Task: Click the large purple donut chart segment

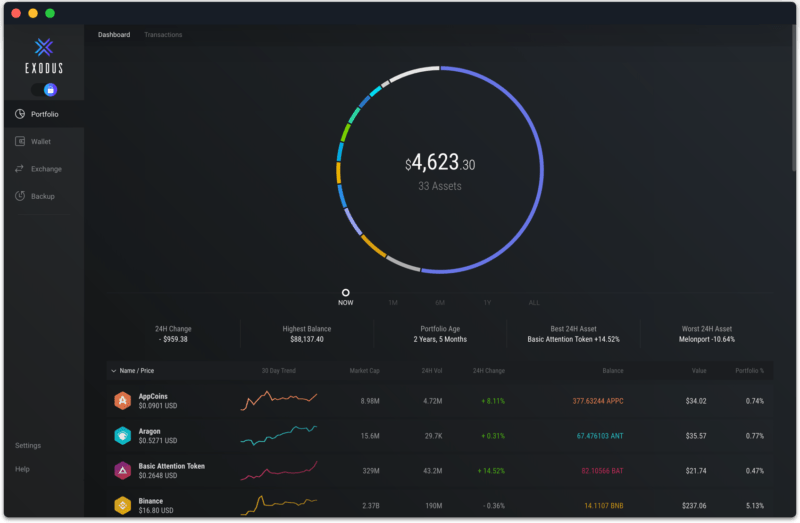Action: pos(540,170)
